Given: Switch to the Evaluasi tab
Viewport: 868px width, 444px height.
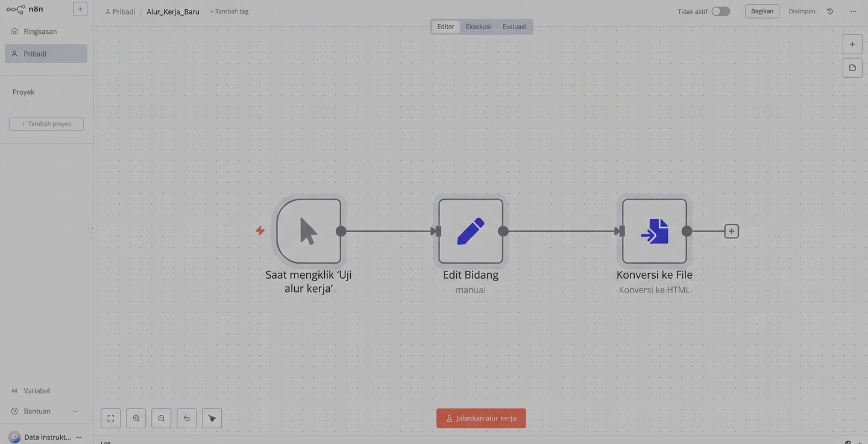Looking at the screenshot, I should click(x=514, y=27).
